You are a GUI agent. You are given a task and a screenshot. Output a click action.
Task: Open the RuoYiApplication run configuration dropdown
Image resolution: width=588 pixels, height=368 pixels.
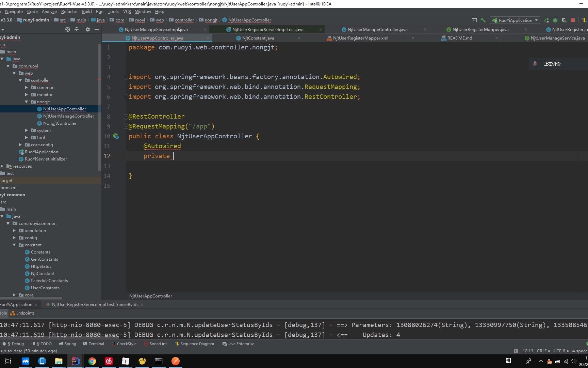point(515,20)
